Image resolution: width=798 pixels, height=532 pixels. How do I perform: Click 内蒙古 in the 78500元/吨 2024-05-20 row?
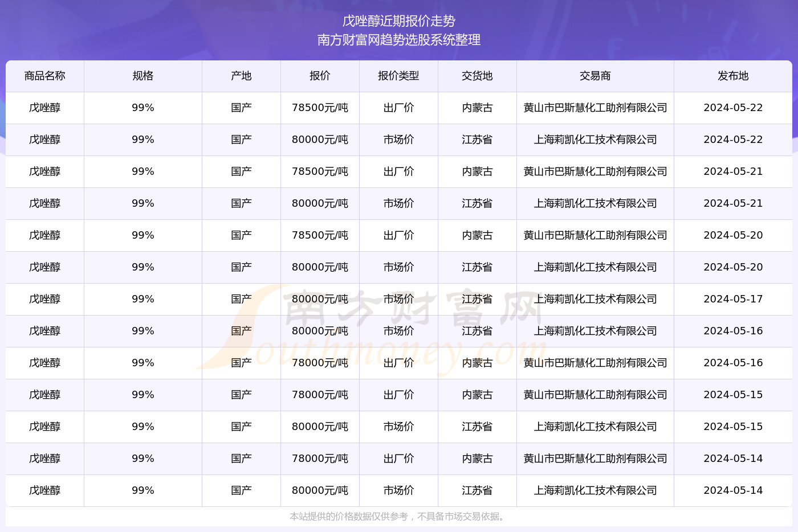[478, 235]
